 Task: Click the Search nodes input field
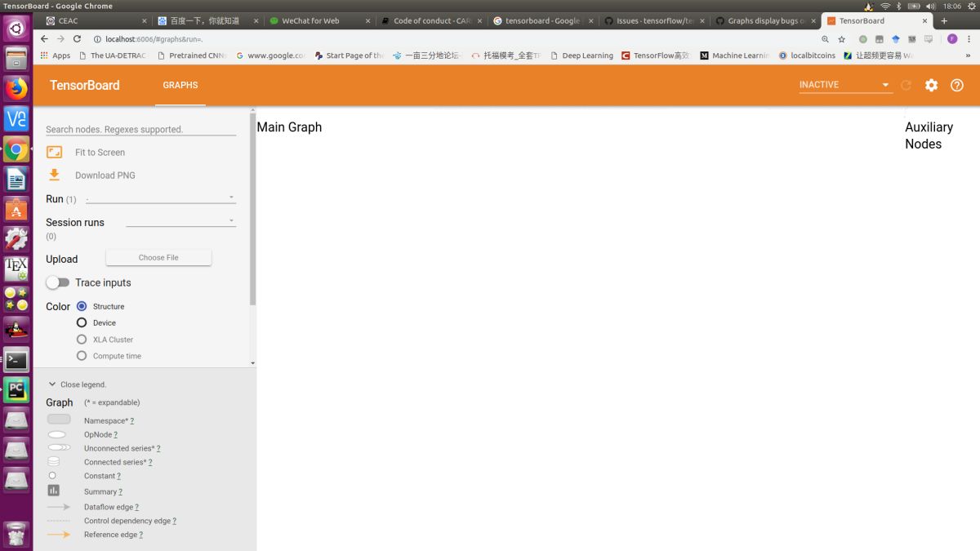[140, 129]
